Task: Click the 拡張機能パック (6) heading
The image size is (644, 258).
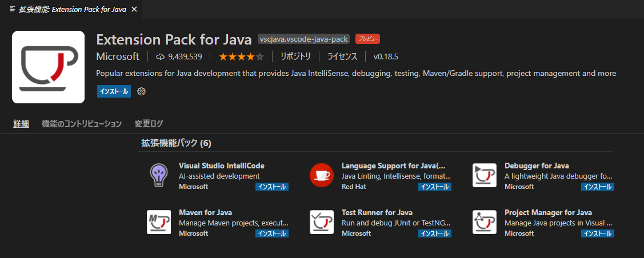Action: pos(176,143)
